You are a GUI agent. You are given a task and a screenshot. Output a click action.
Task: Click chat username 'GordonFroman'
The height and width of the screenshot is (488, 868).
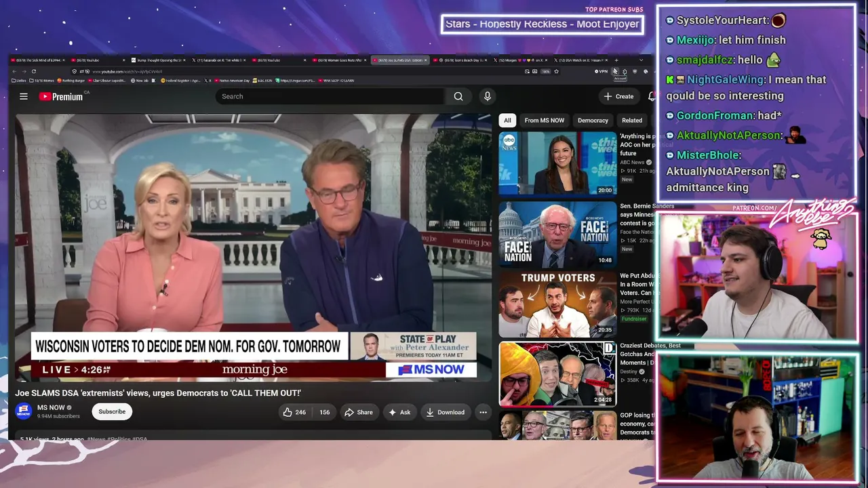click(715, 116)
